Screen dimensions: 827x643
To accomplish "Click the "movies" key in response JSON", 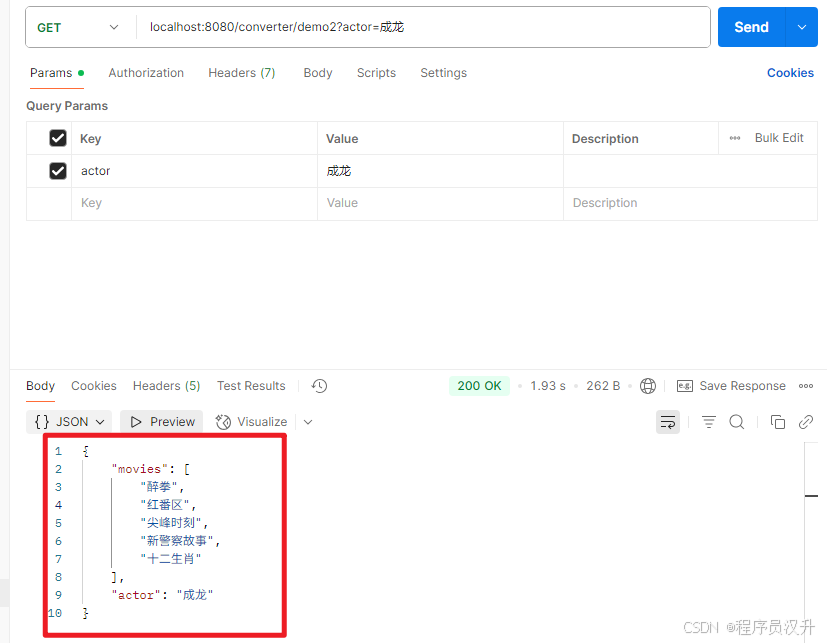I will (139, 469).
